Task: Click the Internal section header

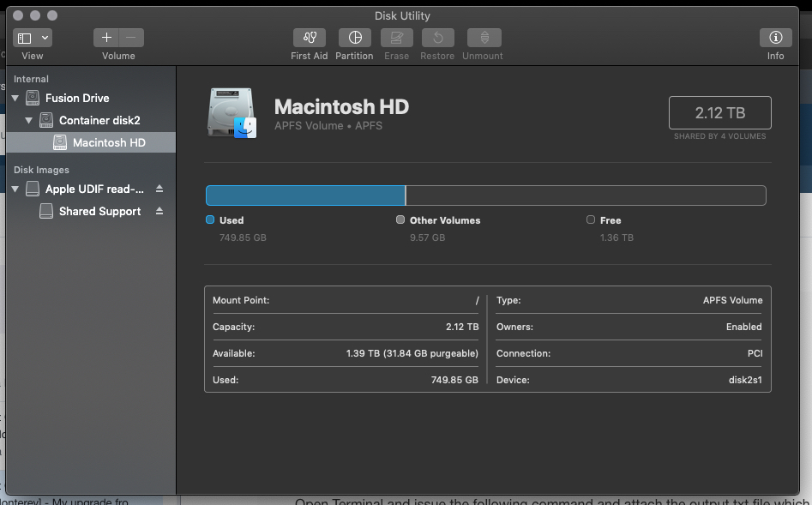Action: [x=31, y=79]
